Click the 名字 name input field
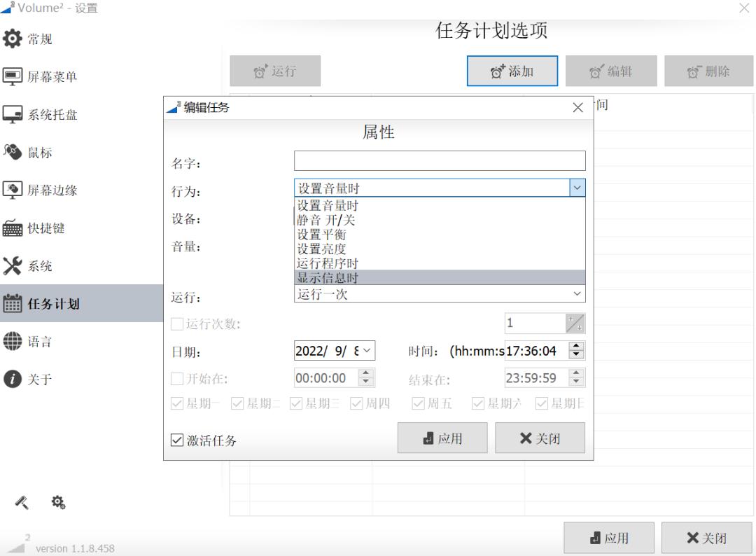 [439, 160]
